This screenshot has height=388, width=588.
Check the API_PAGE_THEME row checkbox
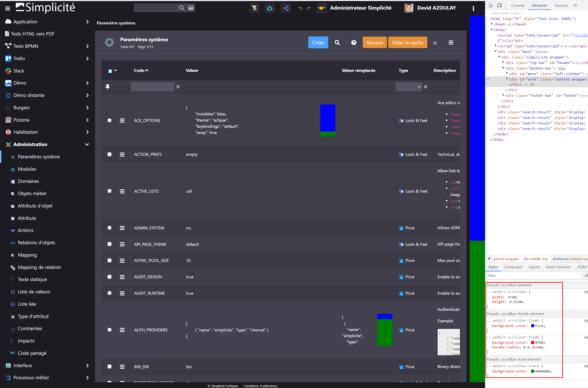click(109, 244)
